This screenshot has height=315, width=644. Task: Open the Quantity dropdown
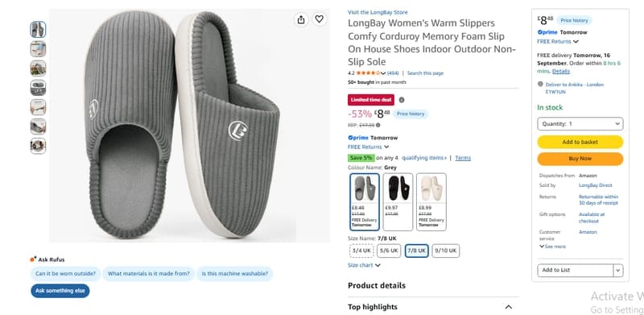tap(580, 124)
